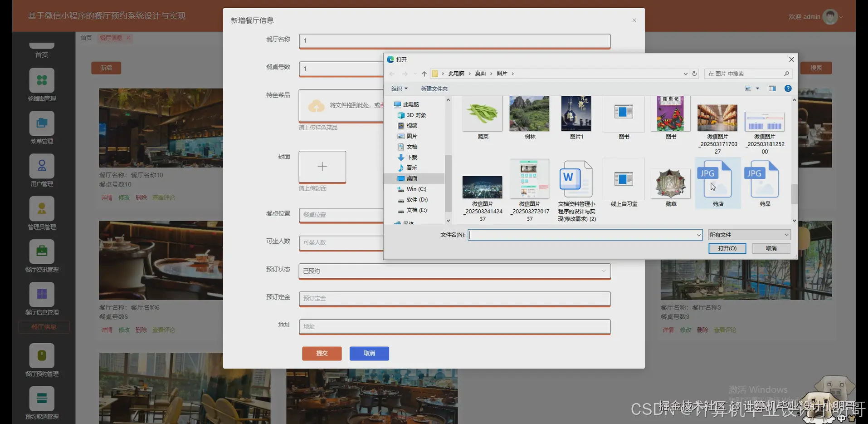This screenshot has height=424, width=868.
Task: Expand the 组织 dropdown menu
Action: (x=399, y=89)
